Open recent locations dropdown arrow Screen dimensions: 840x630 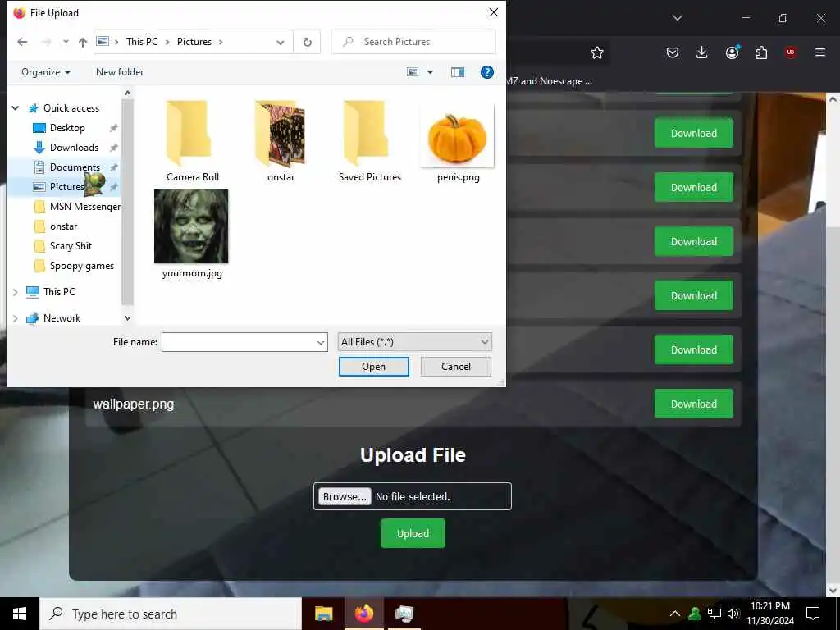(66, 42)
